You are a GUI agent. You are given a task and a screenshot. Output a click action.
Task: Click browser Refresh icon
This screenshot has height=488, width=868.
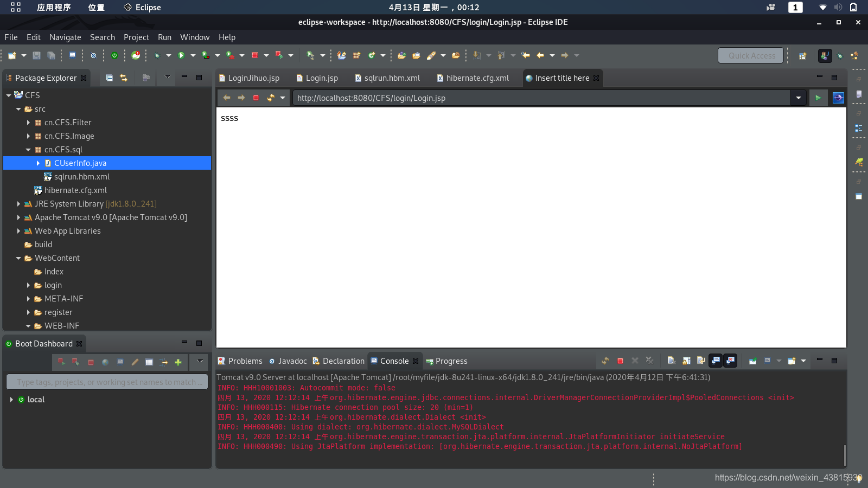[x=270, y=98]
